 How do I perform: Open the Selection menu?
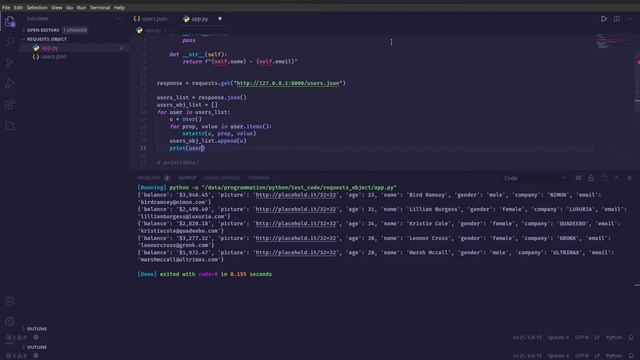(x=37, y=7)
